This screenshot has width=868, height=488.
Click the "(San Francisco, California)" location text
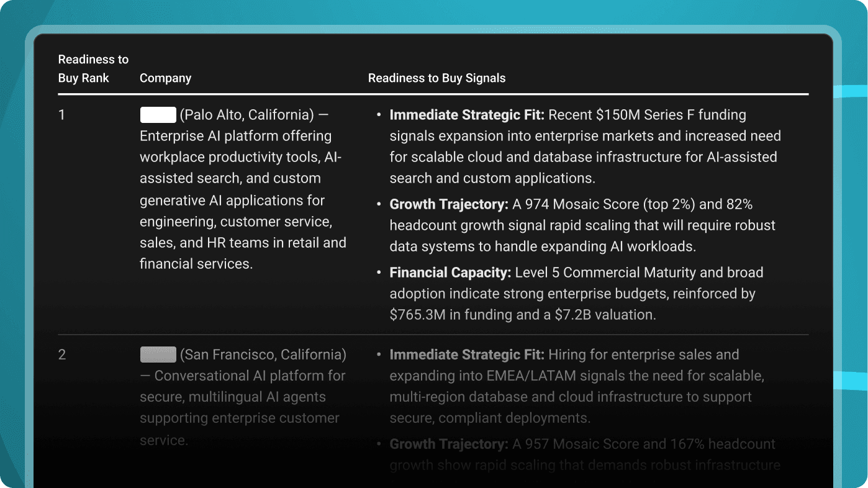pos(263,355)
